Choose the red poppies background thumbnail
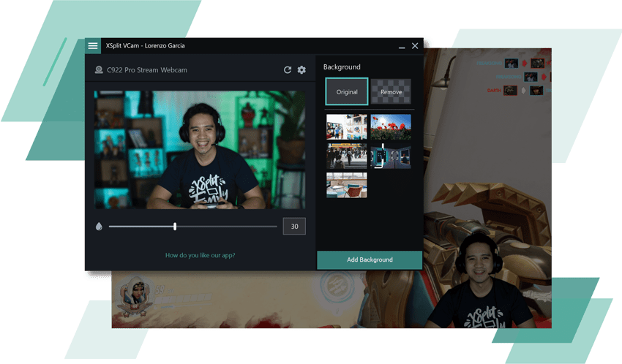622x364 pixels. tap(391, 126)
